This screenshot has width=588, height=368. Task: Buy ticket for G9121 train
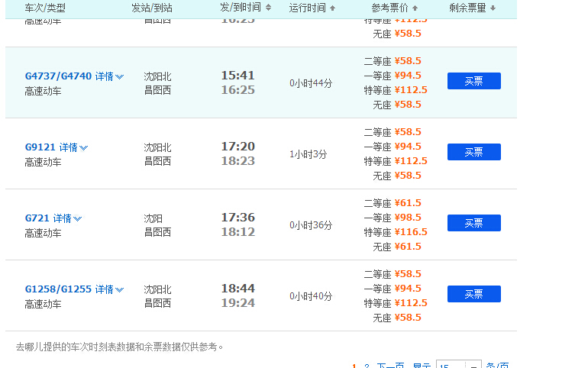pos(474,152)
